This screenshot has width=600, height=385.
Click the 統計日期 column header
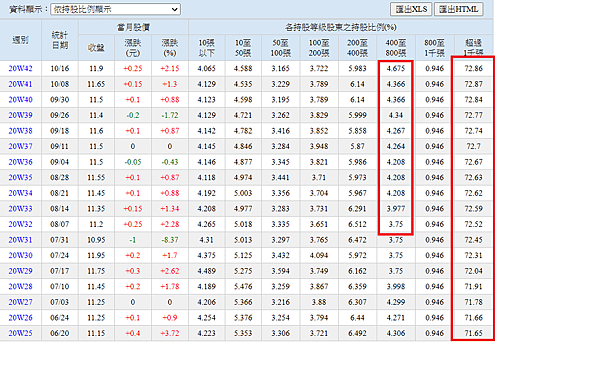(60, 40)
